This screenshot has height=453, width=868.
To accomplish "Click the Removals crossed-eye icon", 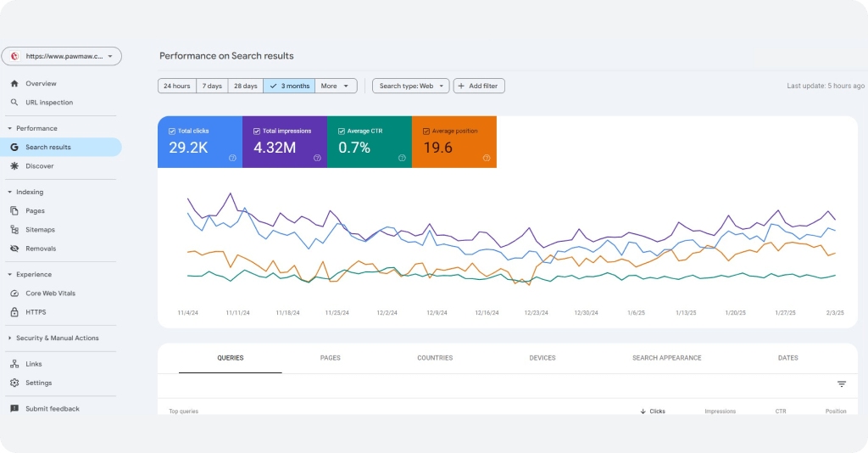I will 14,249.
